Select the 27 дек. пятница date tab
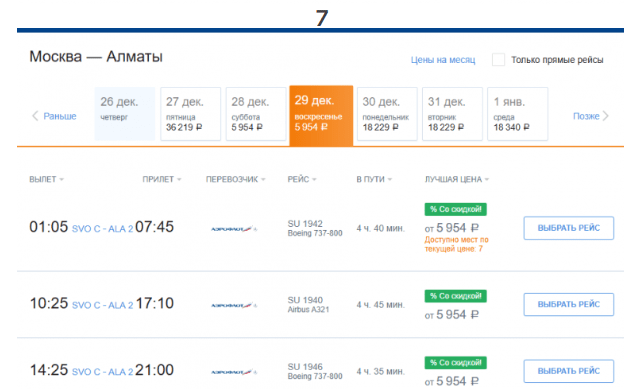Screen dimensions: 624x389 click(191, 114)
